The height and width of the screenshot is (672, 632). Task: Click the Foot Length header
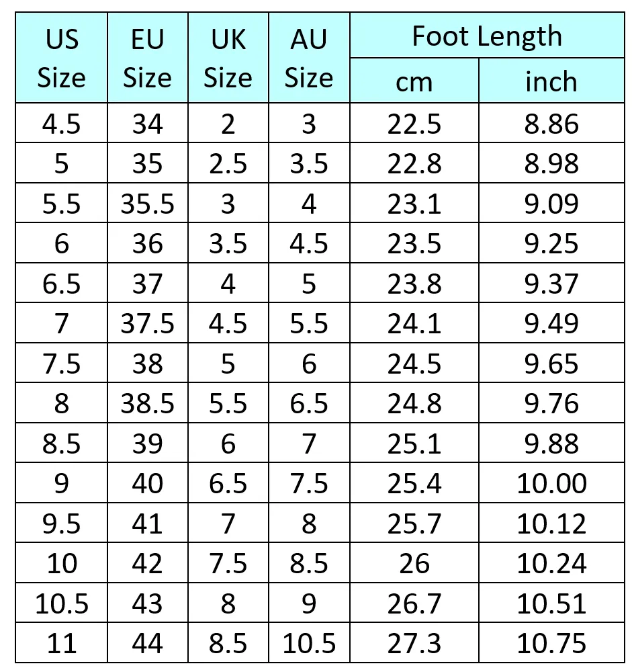pyautogui.click(x=487, y=35)
